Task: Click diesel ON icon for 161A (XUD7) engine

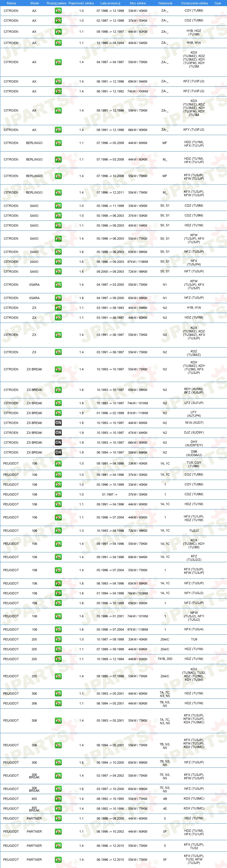Action: [58, 423]
